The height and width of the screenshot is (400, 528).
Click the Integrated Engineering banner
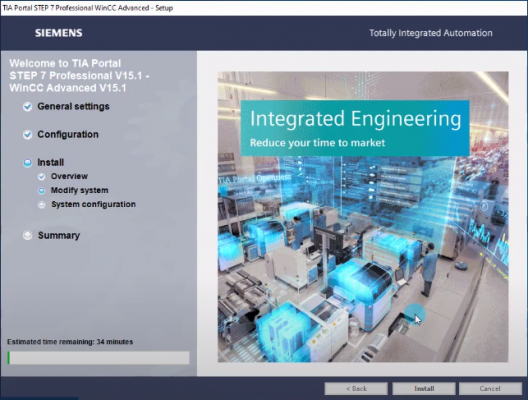click(355, 128)
